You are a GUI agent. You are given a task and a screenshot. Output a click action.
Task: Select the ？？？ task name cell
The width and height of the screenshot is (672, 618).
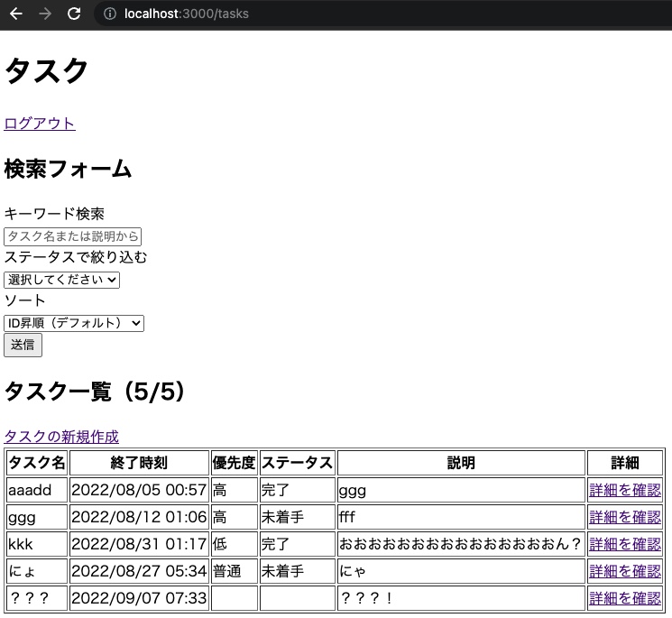(37, 598)
